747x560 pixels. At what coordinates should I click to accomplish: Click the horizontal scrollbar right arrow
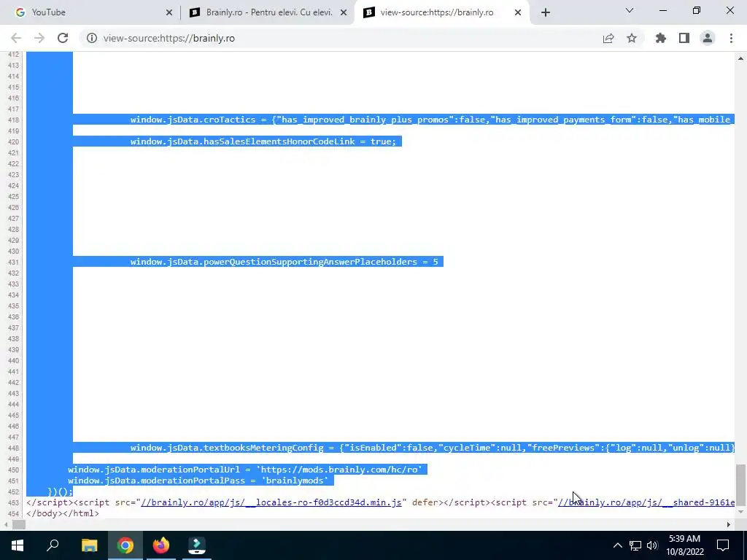pos(728,525)
